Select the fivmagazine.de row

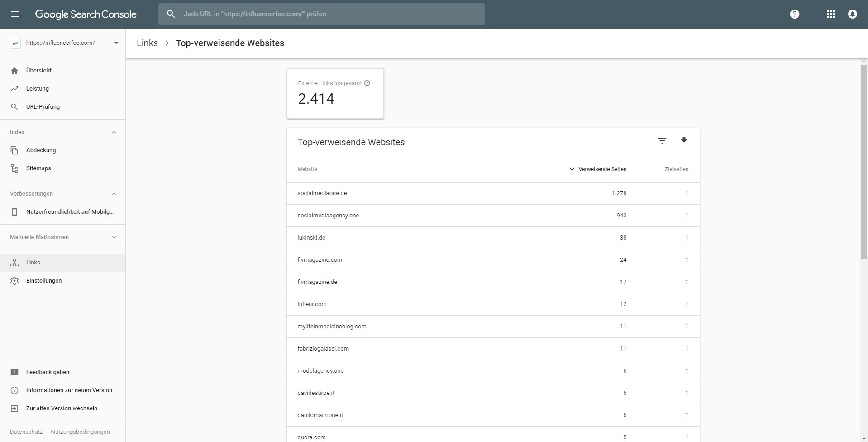[493, 282]
